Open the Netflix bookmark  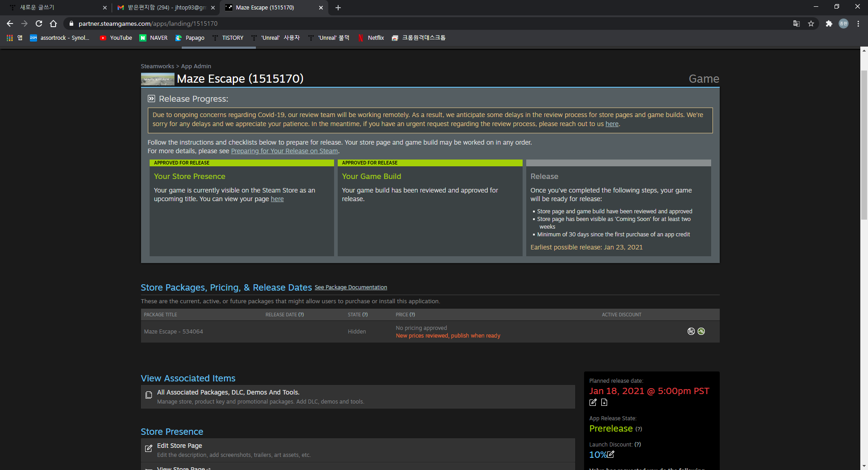point(371,38)
